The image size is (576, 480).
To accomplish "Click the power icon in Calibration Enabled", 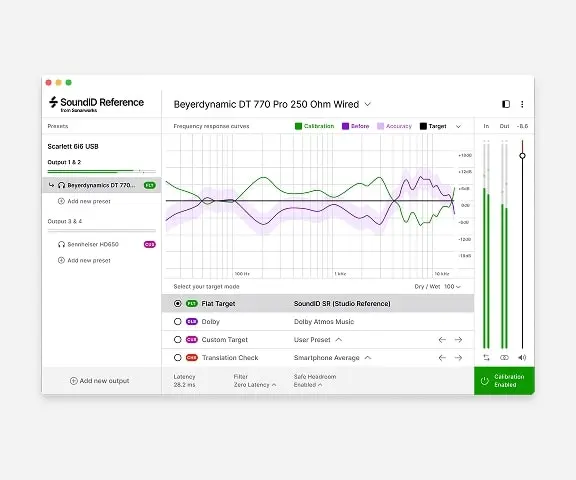I will [485, 381].
